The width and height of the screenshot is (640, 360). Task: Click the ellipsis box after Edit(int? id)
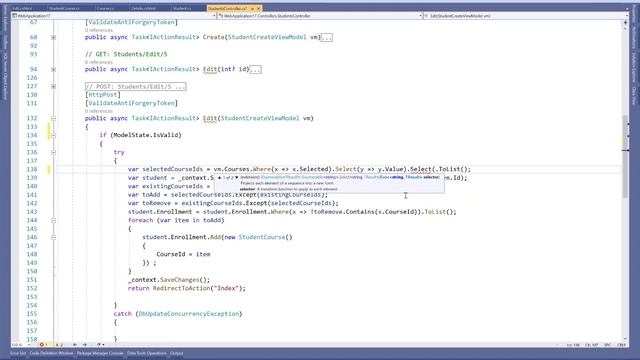pyautogui.click(x=255, y=70)
